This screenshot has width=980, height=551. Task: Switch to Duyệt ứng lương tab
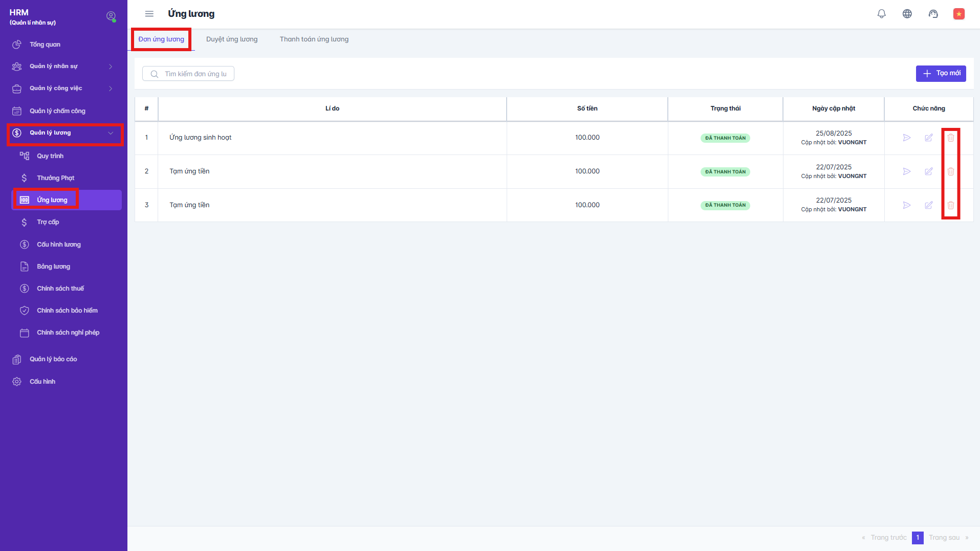pos(232,39)
